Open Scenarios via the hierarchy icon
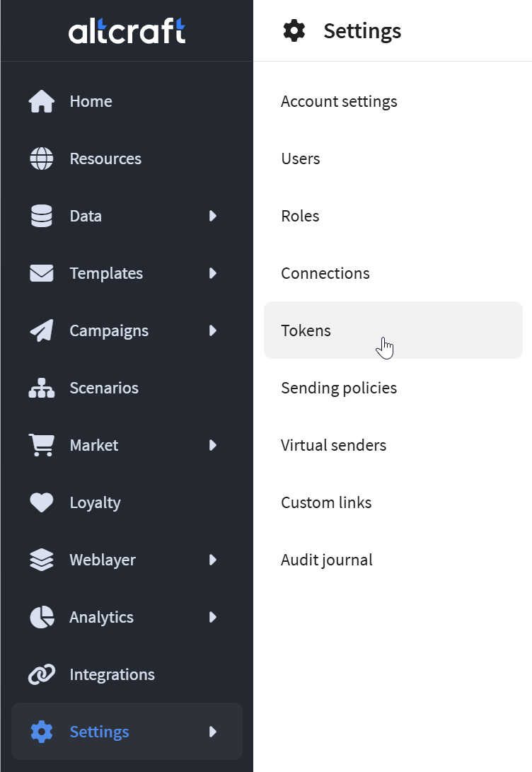Viewport: 532px width, 772px height. [41, 388]
